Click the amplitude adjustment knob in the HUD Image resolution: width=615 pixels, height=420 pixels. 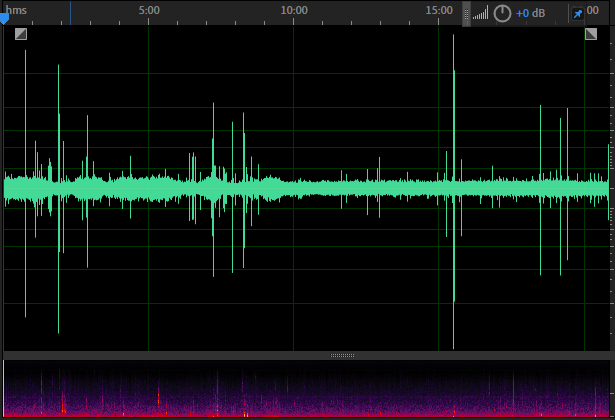click(x=502, y=13)
